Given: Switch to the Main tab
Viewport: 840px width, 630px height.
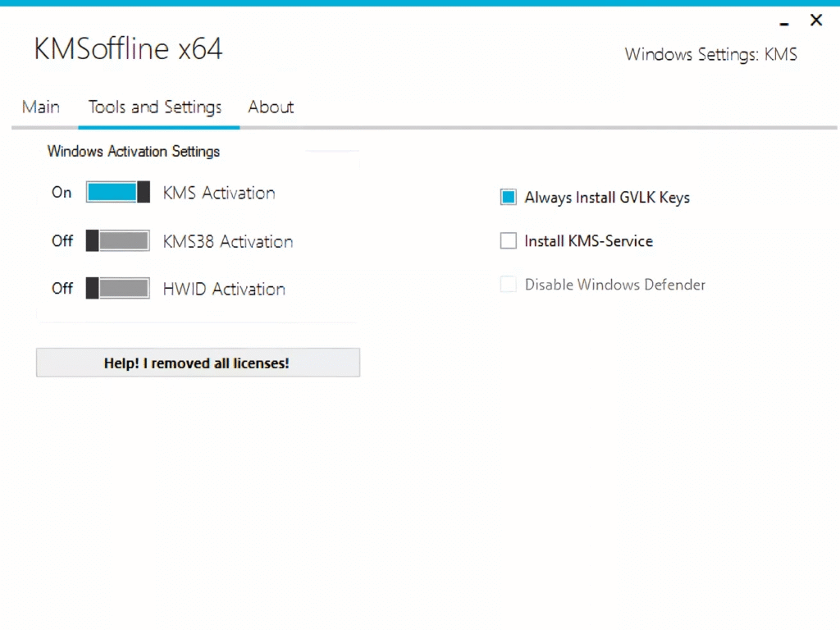Looking at the screenshot, I should 40,107.
